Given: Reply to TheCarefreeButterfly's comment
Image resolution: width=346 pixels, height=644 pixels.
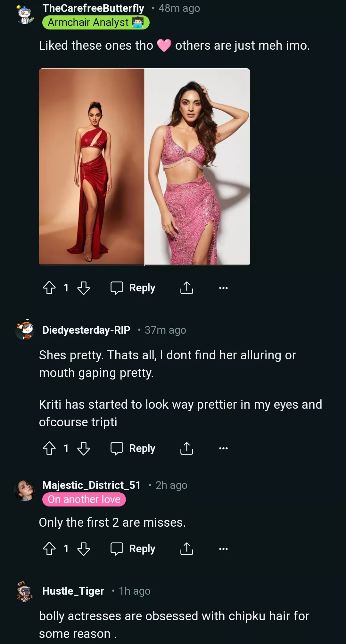Looking at the screenshot, I should tap(133, 288).
